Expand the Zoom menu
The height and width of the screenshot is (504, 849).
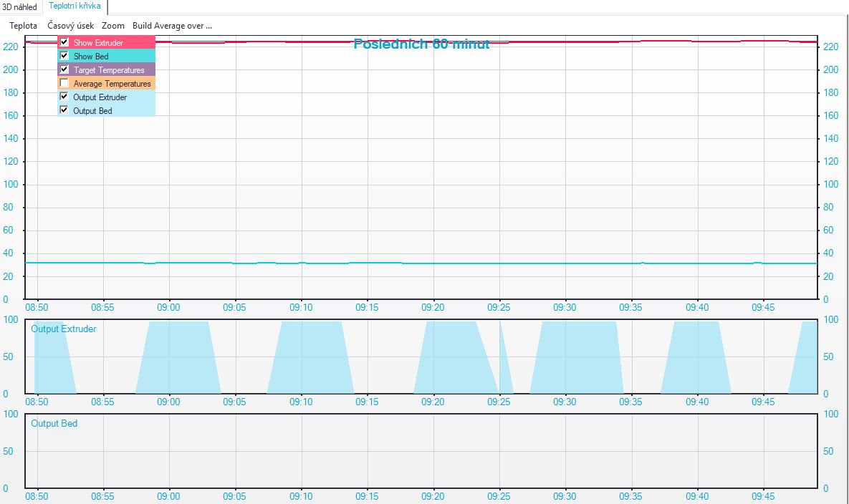[x=113, y=25]
